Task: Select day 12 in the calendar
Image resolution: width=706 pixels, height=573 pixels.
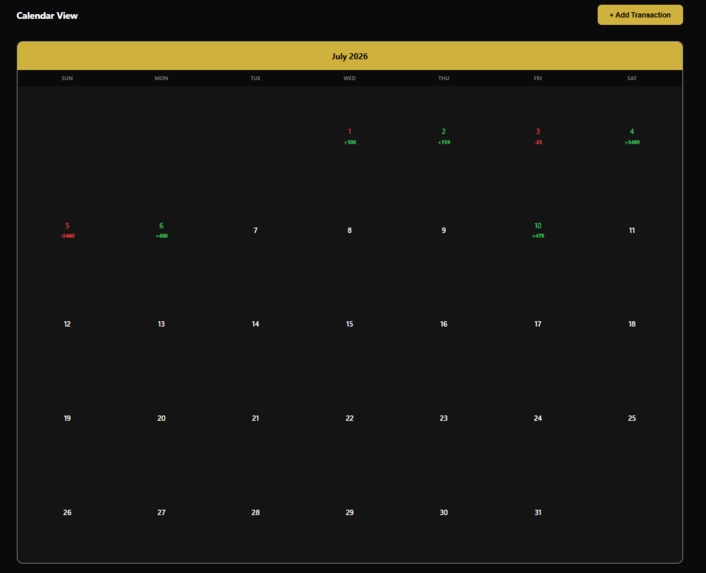Action: [x=67, y=324]
